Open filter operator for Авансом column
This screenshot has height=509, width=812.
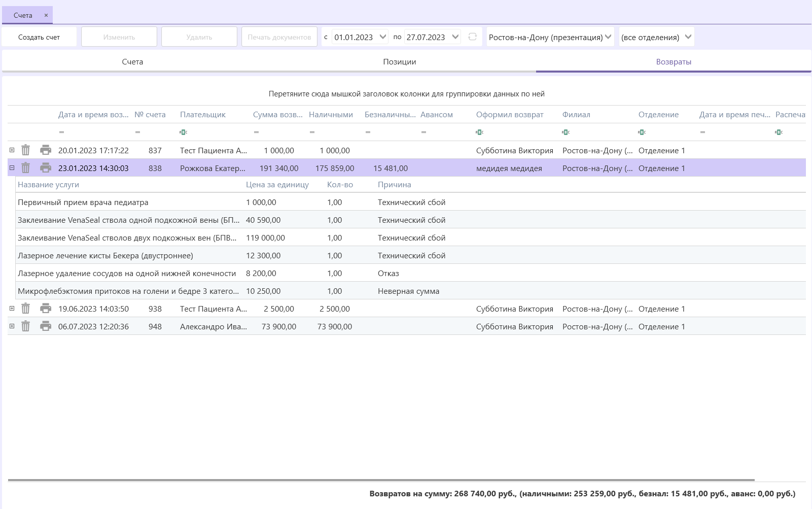point(423,132)
